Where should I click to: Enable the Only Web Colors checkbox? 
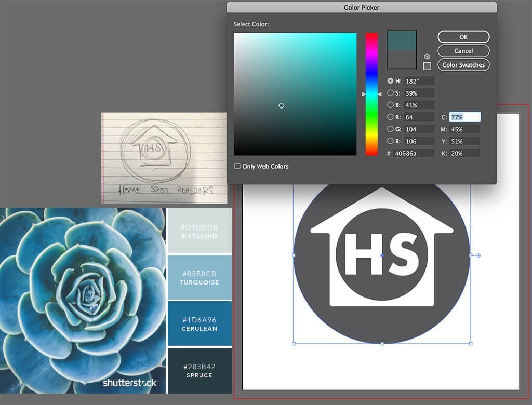point(237,166)
